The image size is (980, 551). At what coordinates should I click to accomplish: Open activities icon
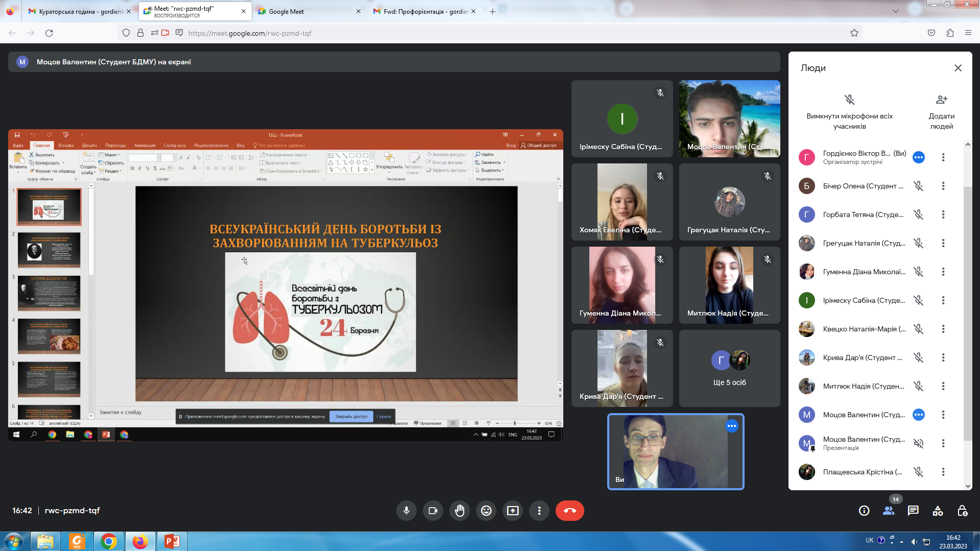tap(938, 511)
